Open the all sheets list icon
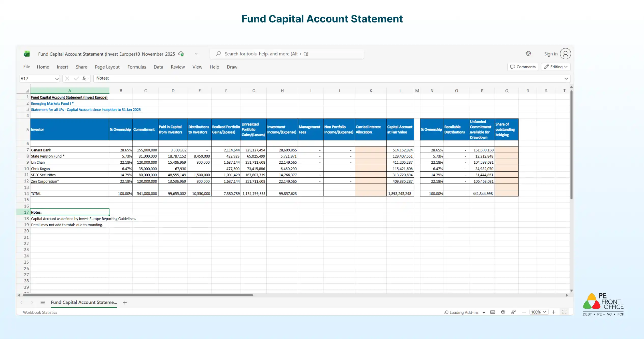Viewport: 644px width, 339px height. click(x=43, y=302)
